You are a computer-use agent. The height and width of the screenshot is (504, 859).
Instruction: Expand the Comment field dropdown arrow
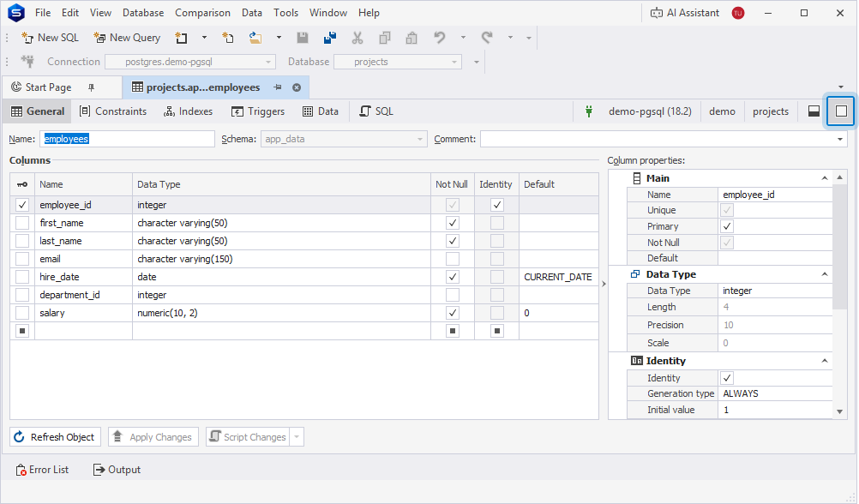pyautogui.click(x=840, y=139)
